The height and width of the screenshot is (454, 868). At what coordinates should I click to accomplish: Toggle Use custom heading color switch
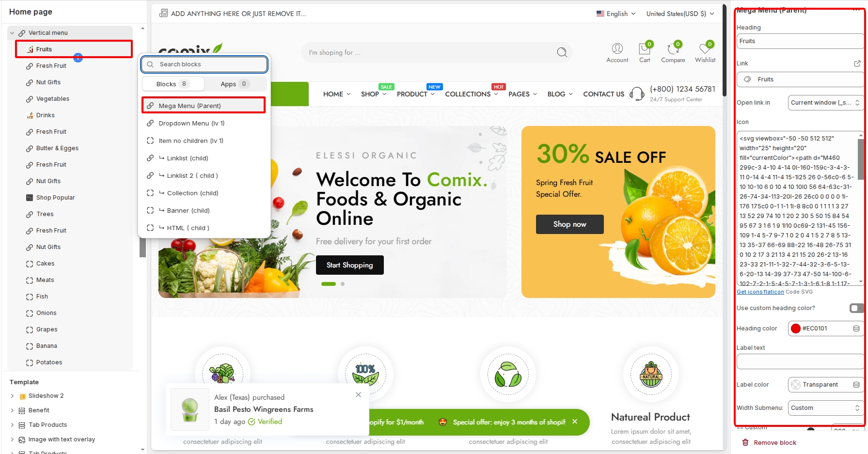pos(856,308)
